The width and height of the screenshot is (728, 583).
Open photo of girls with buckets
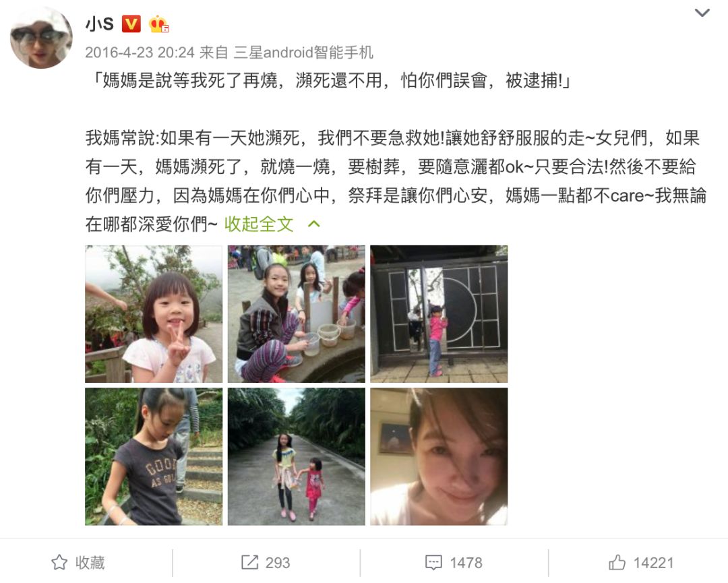pos(296,314)
